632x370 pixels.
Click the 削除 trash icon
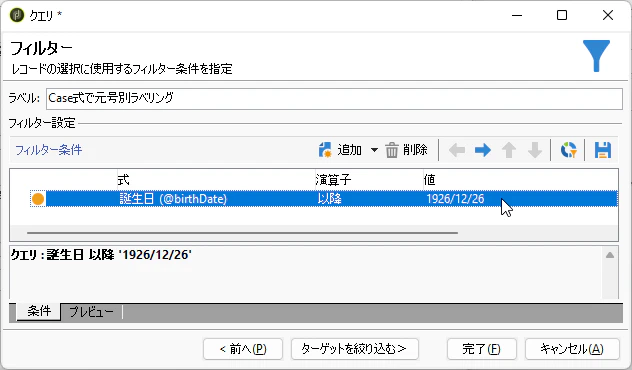pyautogui.click(x=391, y=150)
